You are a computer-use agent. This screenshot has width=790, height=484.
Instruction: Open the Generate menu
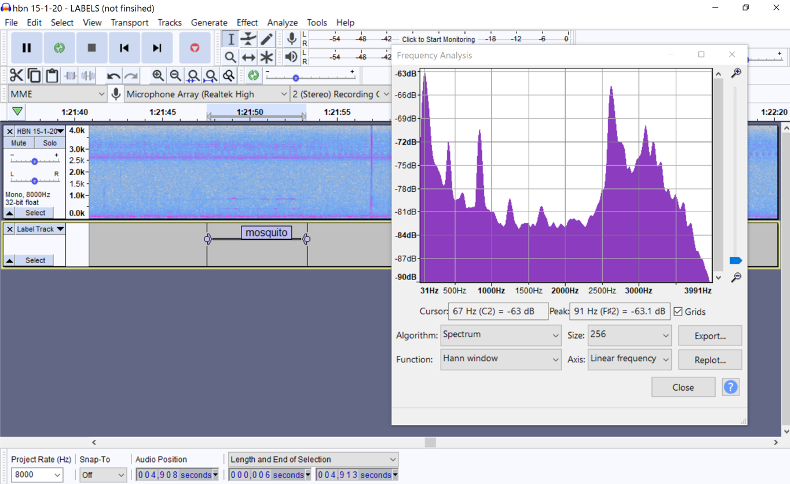tap(209, 23)
